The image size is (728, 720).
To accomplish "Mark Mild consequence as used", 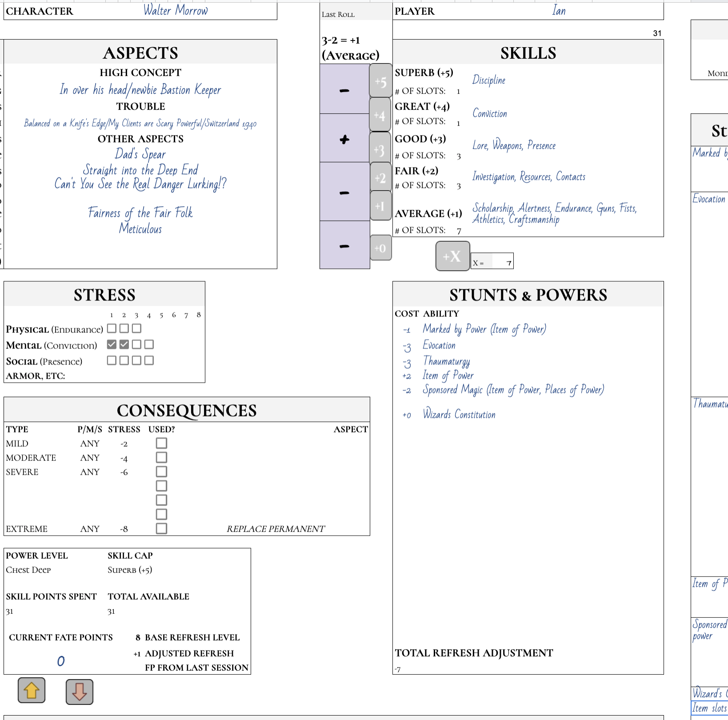I will (x=161, y=443).
